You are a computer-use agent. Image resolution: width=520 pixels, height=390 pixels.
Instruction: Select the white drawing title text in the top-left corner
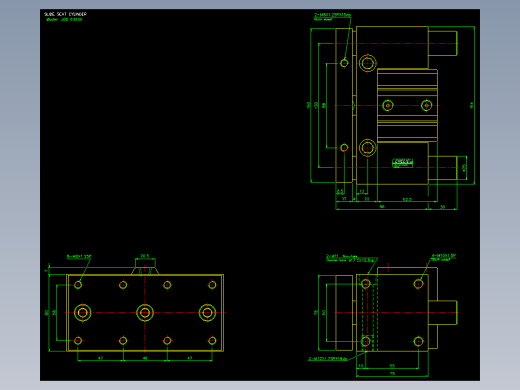65,14
